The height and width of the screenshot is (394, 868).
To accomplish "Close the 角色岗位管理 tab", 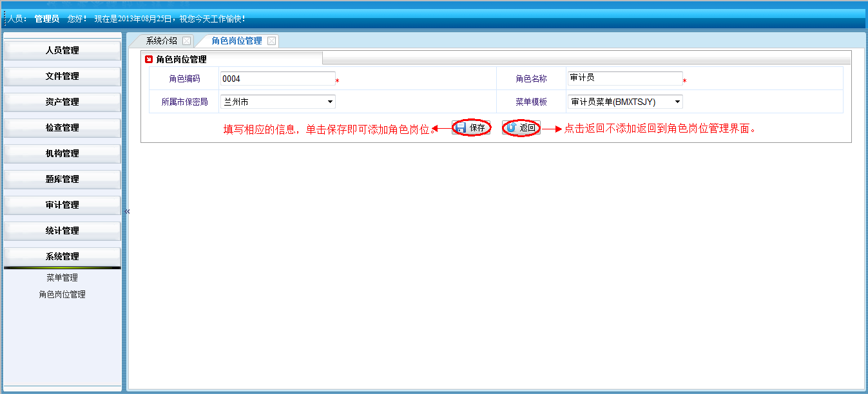I will click(x=271, y=41).
